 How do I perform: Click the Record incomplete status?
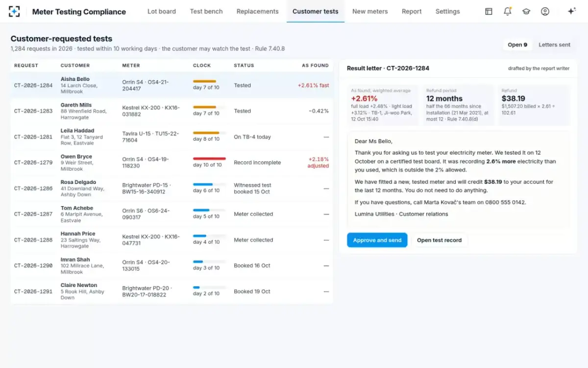257,162
